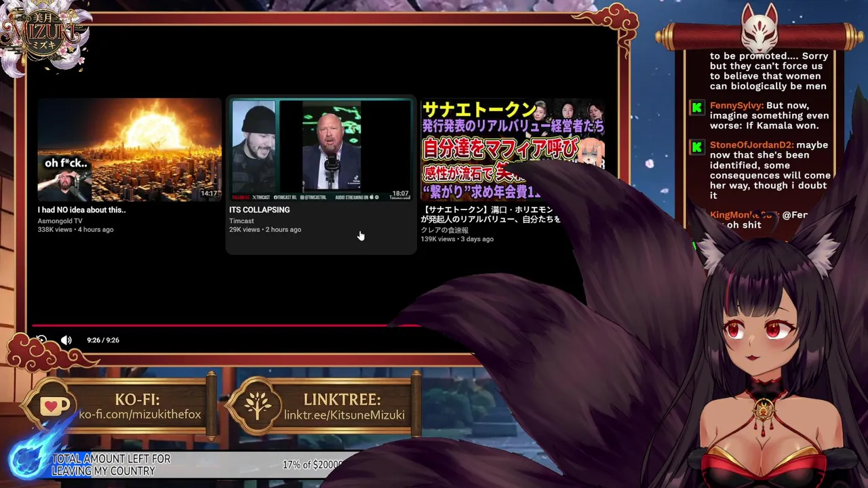Image resolution: width=868 pixels, height=488 pixels.
Task: Click the 9:26 / 9:26 time display
Action: pos(103,340)
